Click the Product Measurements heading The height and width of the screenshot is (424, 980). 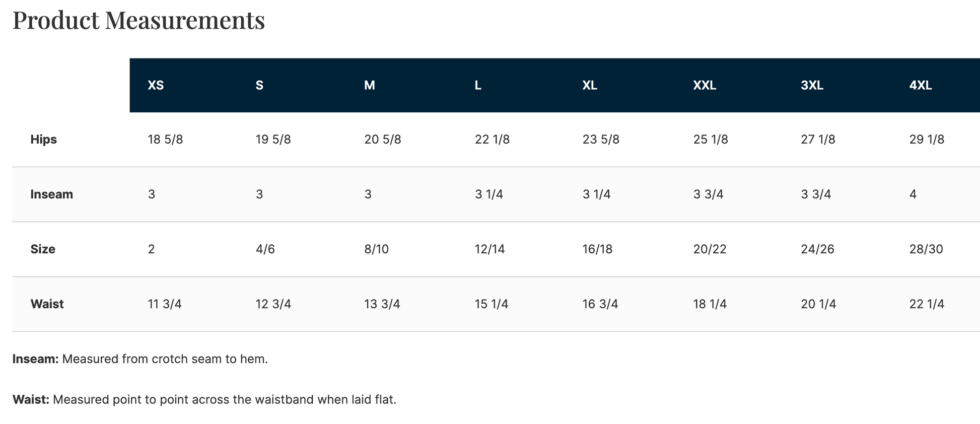[138, 20]
